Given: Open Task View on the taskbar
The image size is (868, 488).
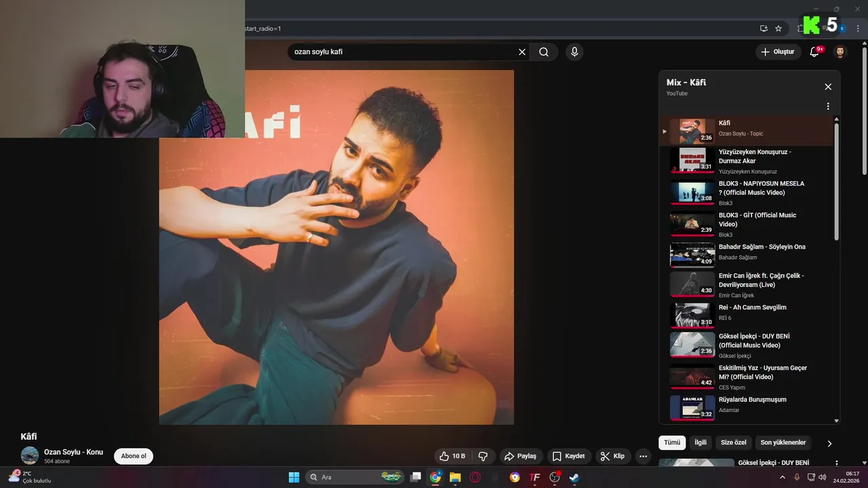Looking at the screenshot, I should [x=416, y=477].
